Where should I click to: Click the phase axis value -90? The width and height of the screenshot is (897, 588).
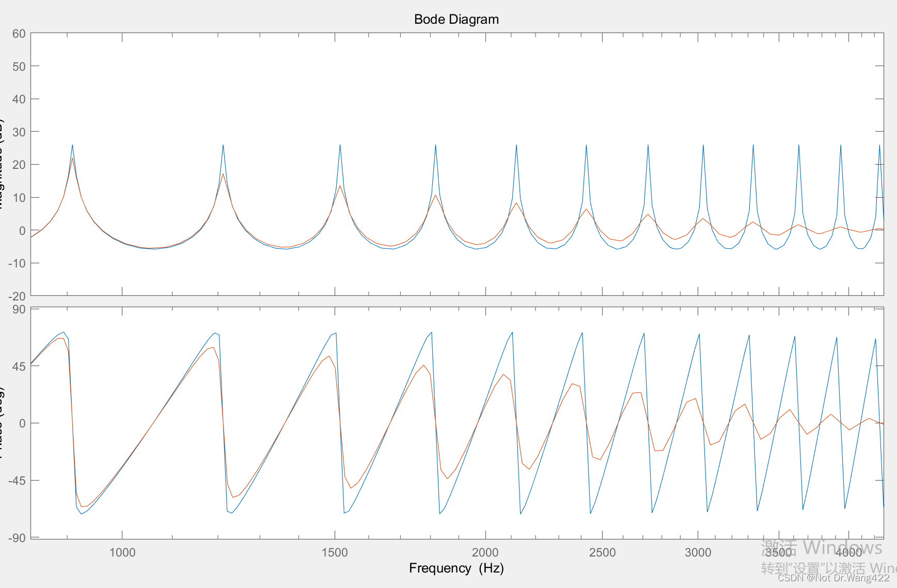pyautogui.click(x=17, y=538)
